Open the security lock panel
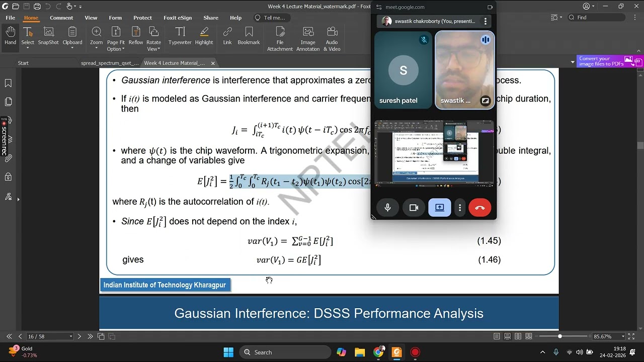 [8, 177]
